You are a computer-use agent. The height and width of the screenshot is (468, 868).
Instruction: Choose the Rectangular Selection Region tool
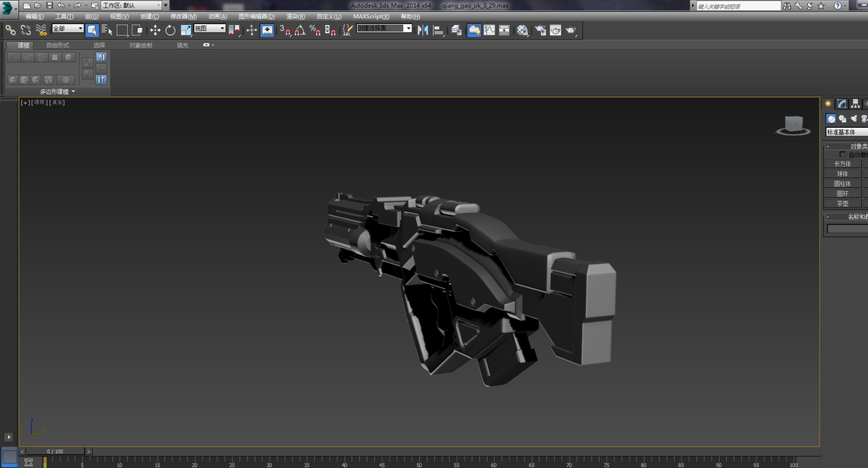(x=122, y=30)
